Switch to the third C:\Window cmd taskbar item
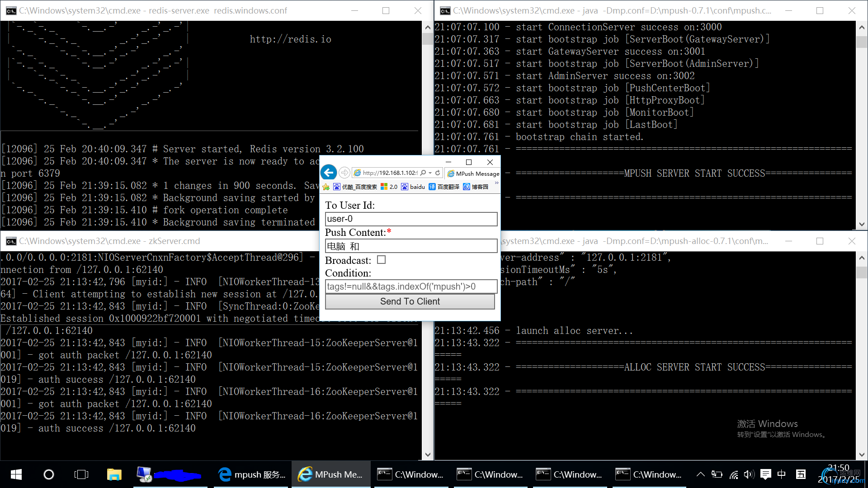 pyautogui.click(x=569, y=474)
